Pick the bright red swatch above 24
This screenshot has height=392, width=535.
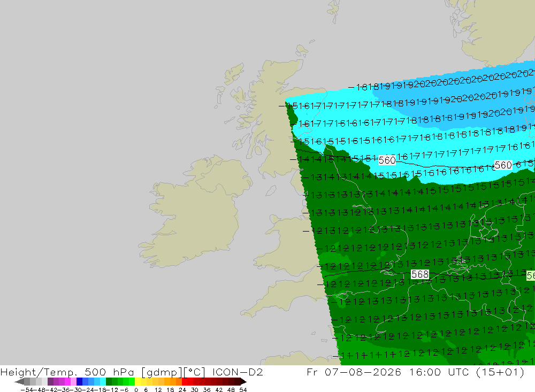185,381
